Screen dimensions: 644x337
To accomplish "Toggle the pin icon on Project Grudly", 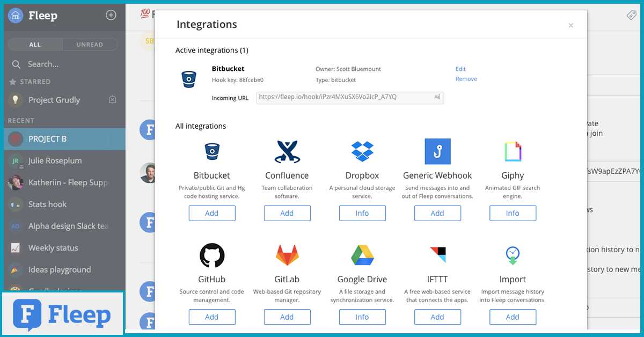I will pyautogui.click(x=112, y=100).
